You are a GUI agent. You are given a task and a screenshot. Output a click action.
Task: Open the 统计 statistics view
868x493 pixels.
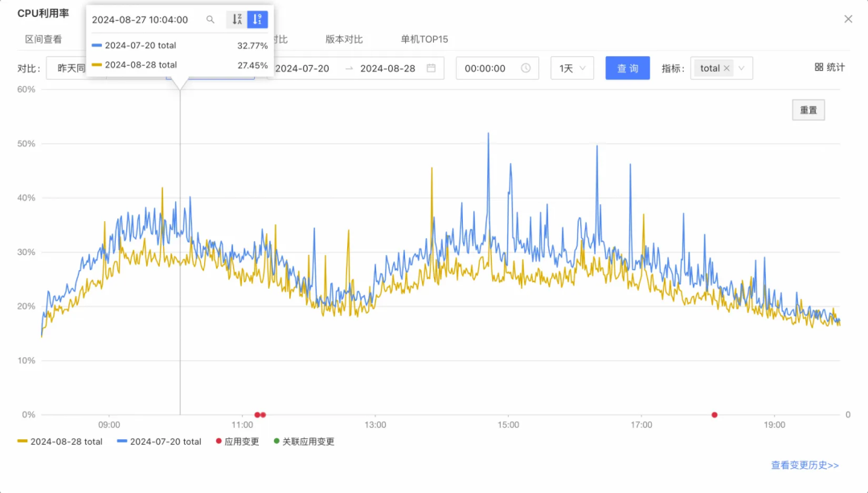829,67
